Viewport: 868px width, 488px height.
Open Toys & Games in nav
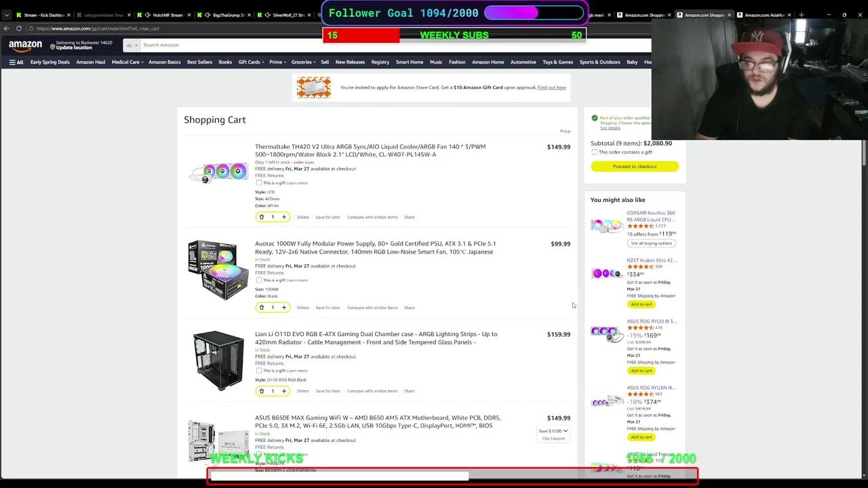coord(557,62)
